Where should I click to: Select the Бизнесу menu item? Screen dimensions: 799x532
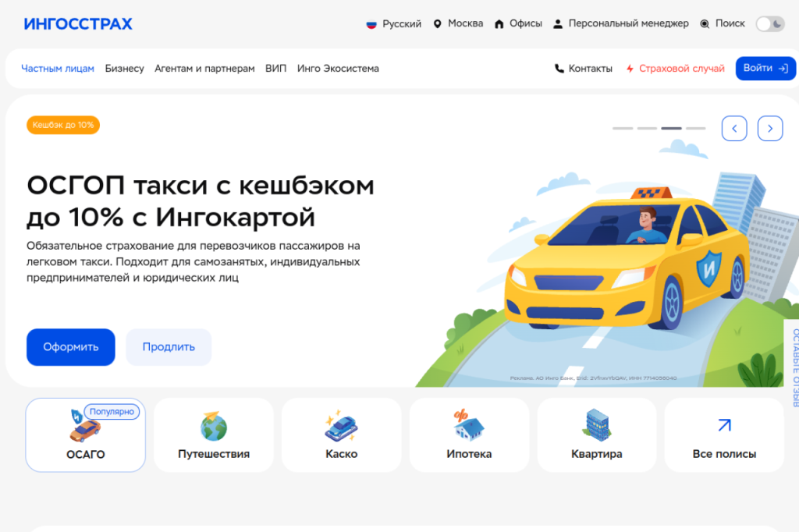coord(124,69)
